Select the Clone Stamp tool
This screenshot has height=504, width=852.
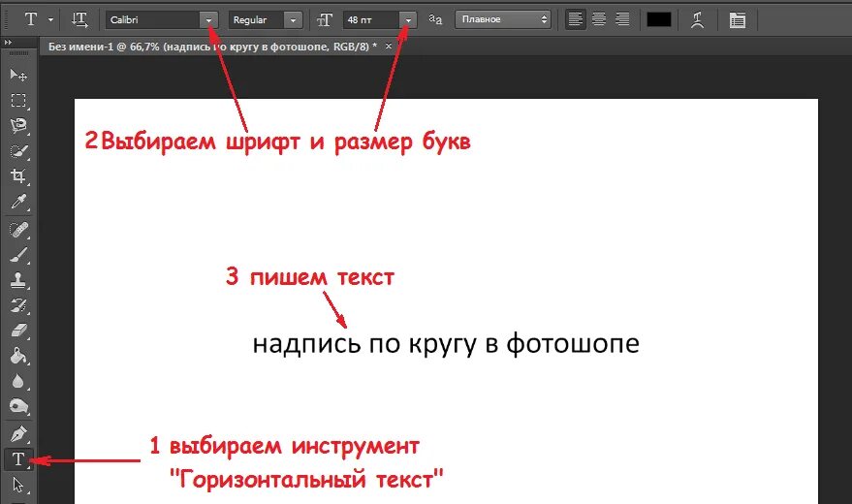coord(18,280)
